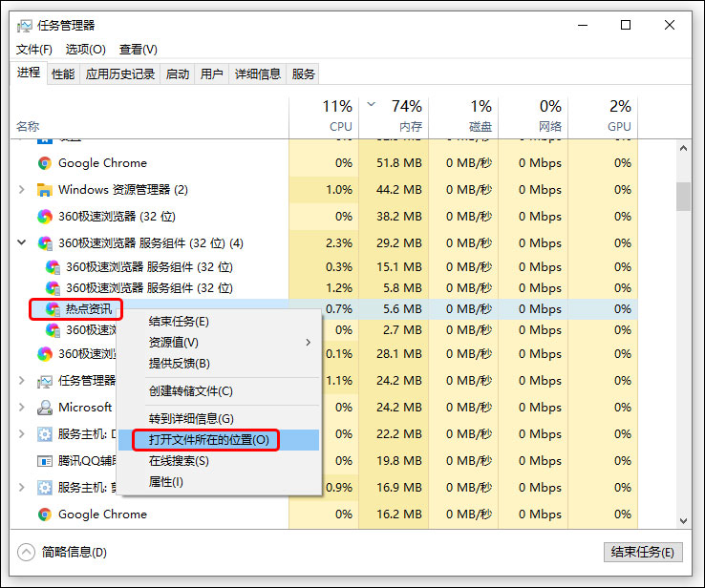Click the 腾讯QQ辅助 process icon
The height and width of the screenshot is (588, 705).
coord(45,461)
